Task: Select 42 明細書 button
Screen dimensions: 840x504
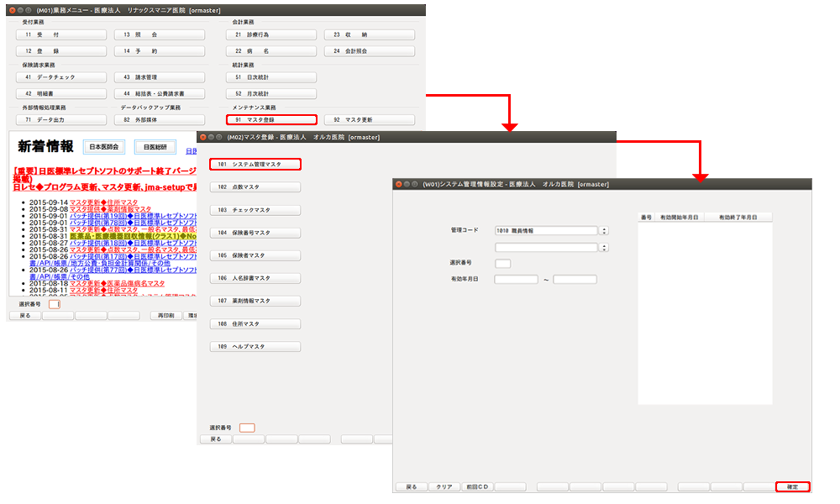Action: pos(61,94)
